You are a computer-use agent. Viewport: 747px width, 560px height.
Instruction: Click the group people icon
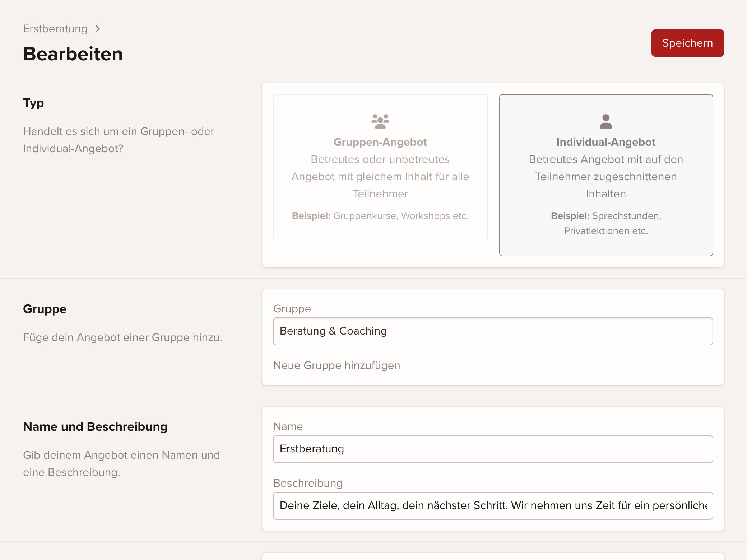pos(380,121)
